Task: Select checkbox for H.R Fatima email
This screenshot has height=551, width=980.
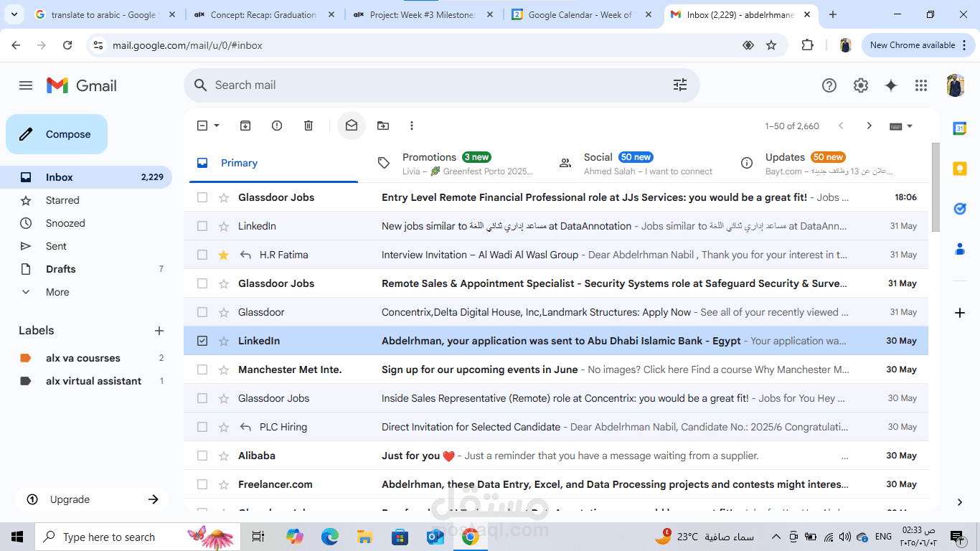Action: (x=202, y=255)
